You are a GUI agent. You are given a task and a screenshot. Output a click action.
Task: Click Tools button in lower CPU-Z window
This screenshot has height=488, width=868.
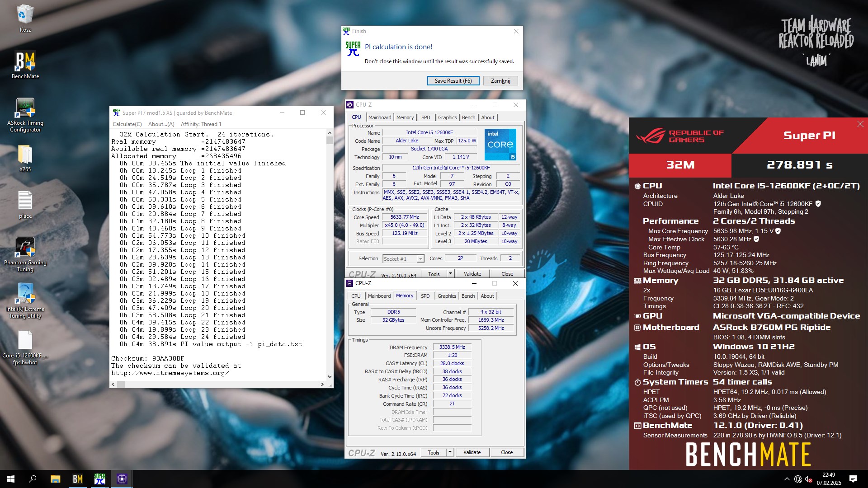pyautogui.click(x=434, y=452)
